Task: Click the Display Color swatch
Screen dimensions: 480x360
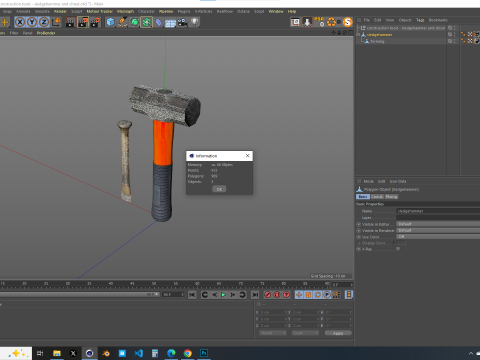Action: [401, 243]
